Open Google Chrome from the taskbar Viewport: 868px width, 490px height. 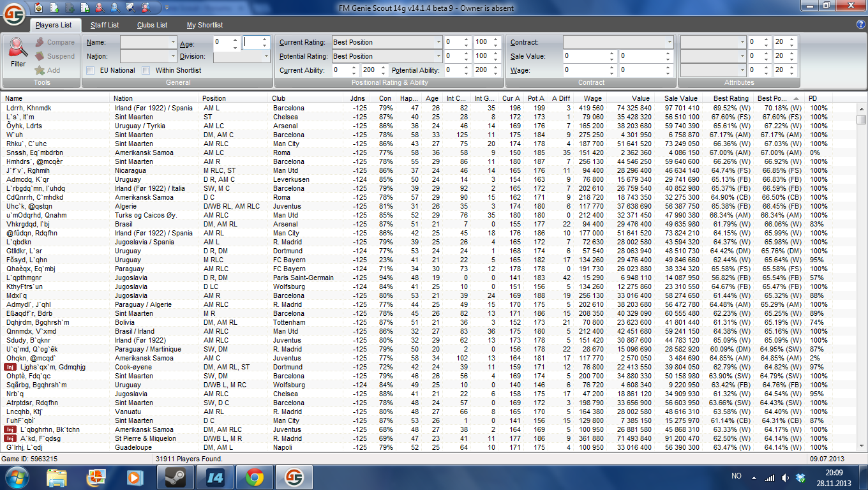(255, 477)
